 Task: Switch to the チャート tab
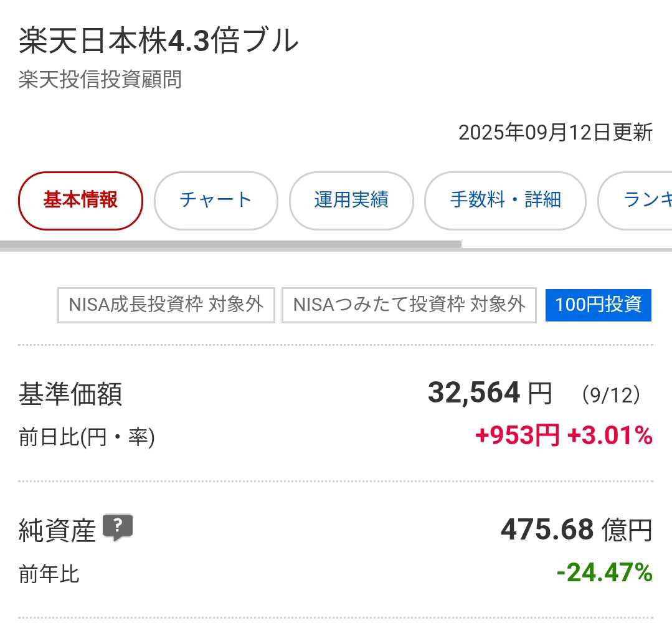(215, 201)
